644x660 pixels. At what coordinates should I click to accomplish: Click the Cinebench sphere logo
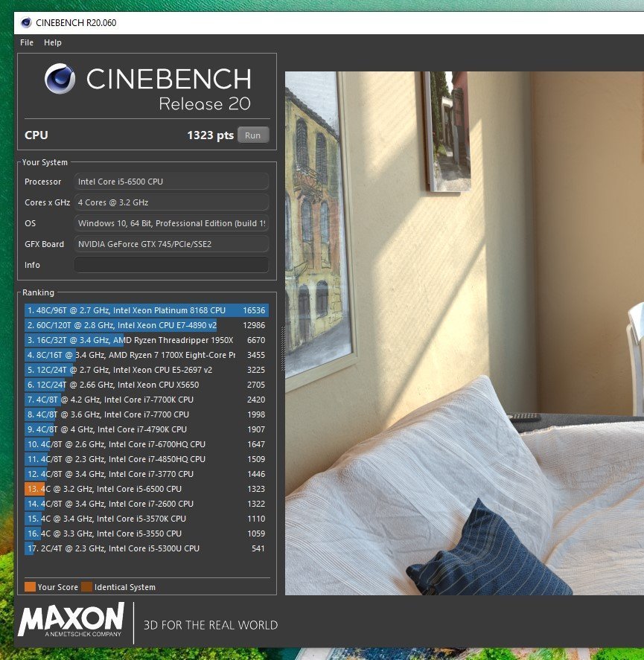point(60,79)
